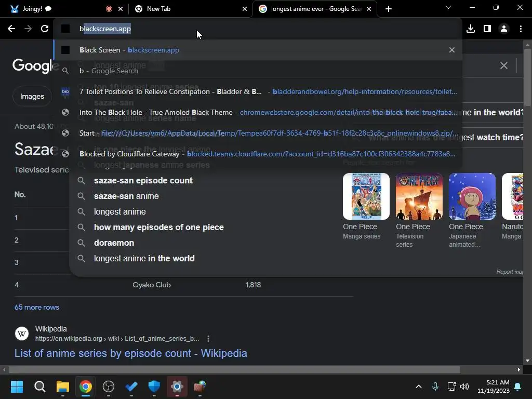
Task: Open 'List of anime series by episode count' result
Action: click(130, 353)
